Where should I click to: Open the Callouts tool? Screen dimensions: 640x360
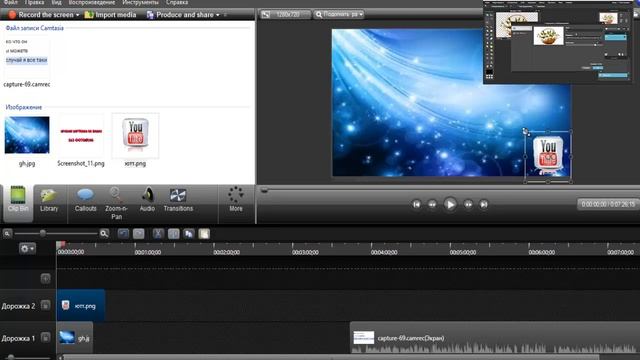85,200
